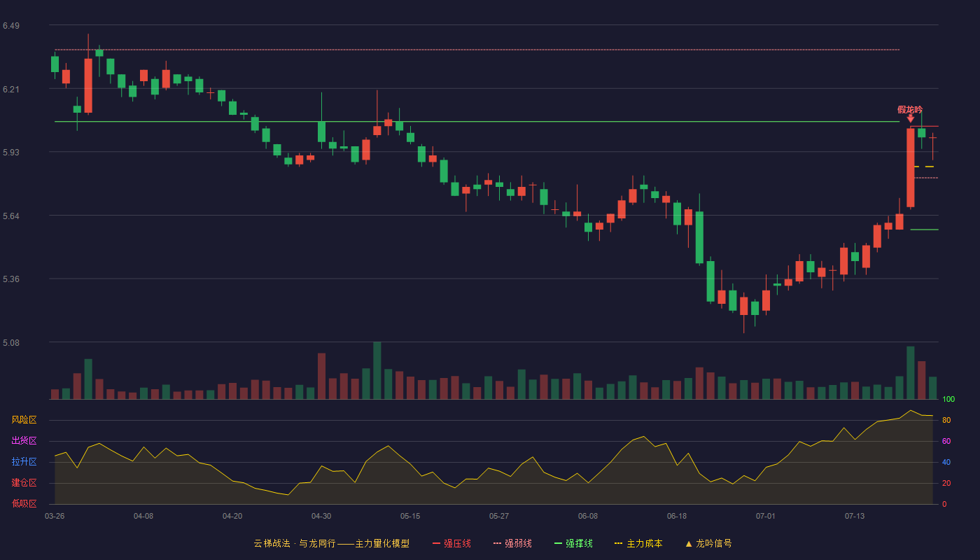Select the 拉升区 zone label
The width and height of the screenshot is (980, 560).
coord(24,462)
